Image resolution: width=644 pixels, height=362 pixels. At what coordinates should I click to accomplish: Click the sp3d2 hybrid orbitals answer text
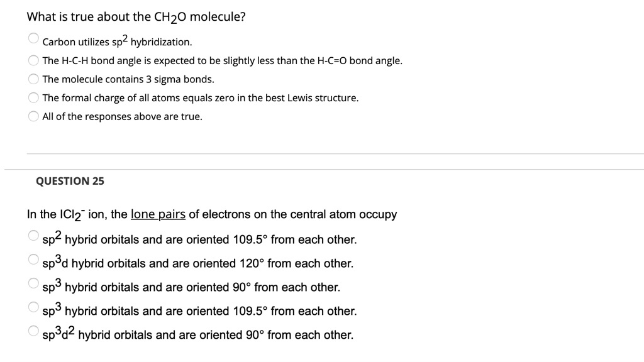pos(198,335)
